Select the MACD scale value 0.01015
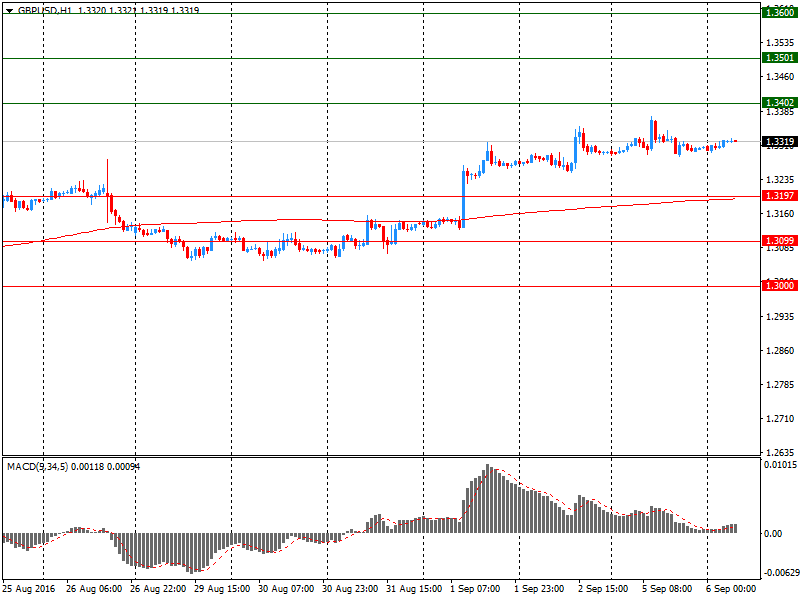Image resolution: width=800 pixels, height=600 pixels. pos(780,464)
